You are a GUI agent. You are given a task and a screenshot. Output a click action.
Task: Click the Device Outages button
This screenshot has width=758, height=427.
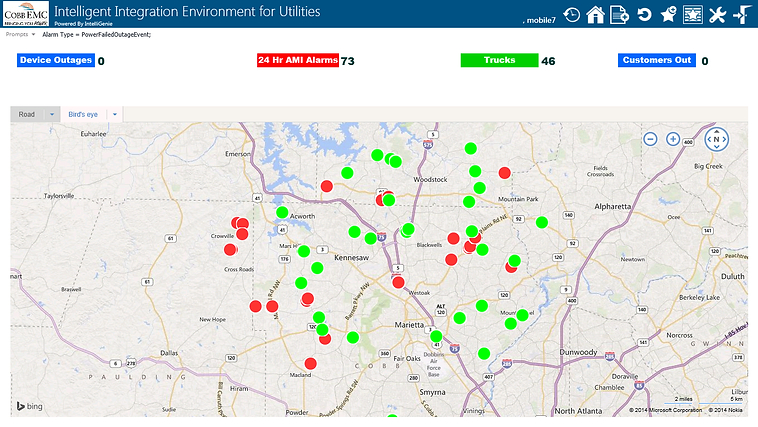[x=56, y=60]
